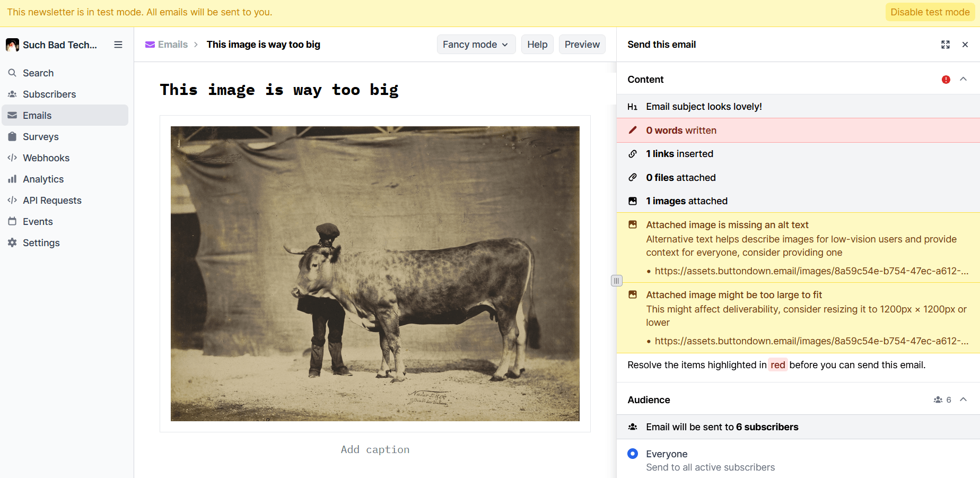Click the audience subscriber count icon

pyautogui.click(x=938, y=400)
